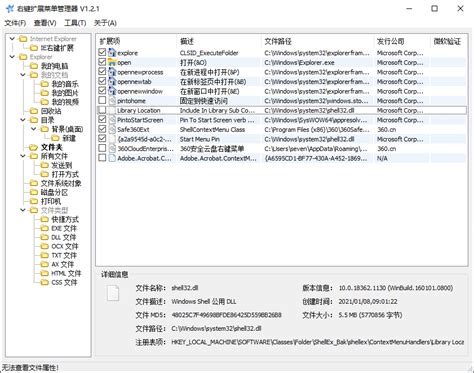The height and width of the screenshot is (373, 474).
Task: Click the 新建 folder icon
Action: [x=55, y=138]
